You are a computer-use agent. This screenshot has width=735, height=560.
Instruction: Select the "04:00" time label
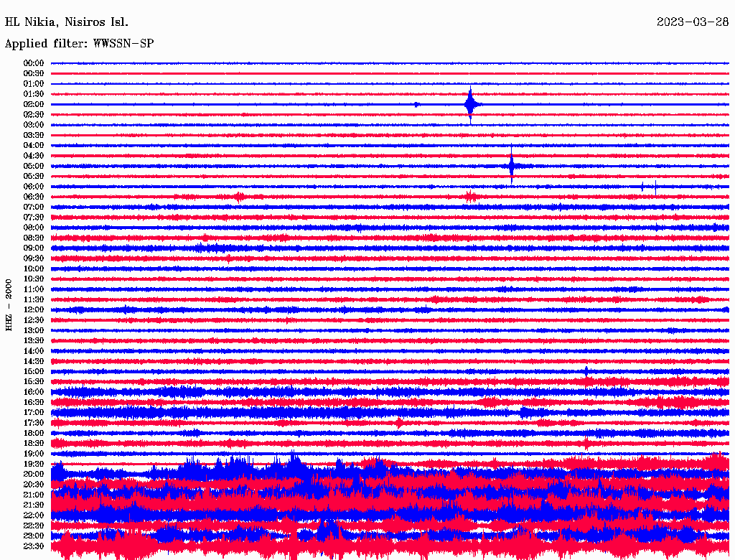[x=33, y=146]
